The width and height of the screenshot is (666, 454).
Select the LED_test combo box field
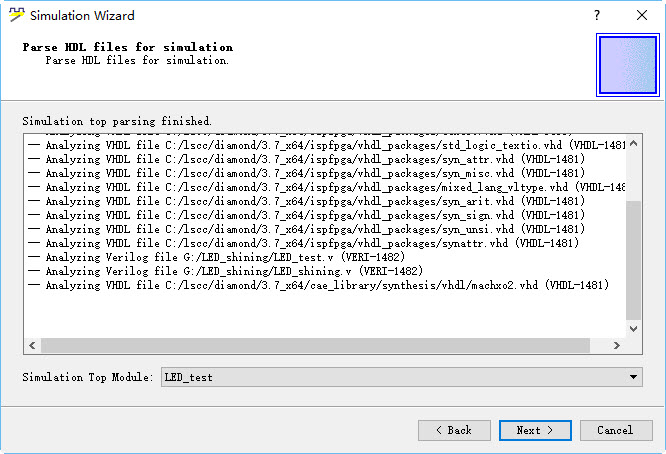[x=402, y=377]
